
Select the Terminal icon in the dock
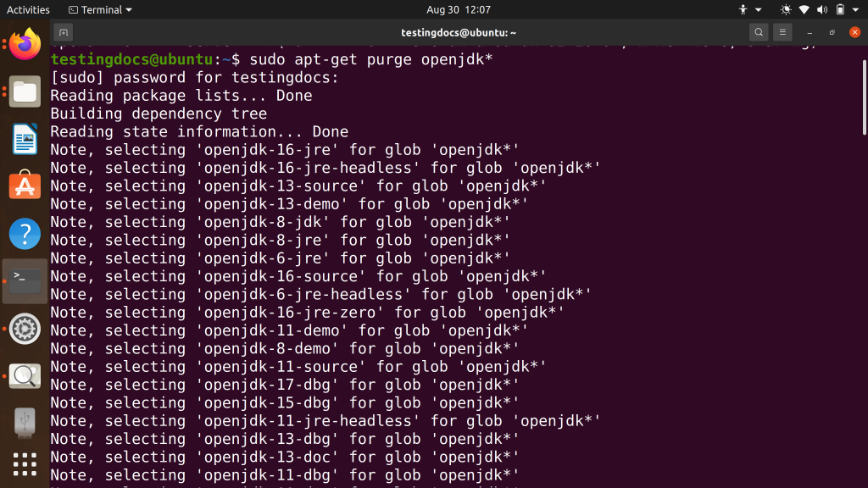(25, 280)
